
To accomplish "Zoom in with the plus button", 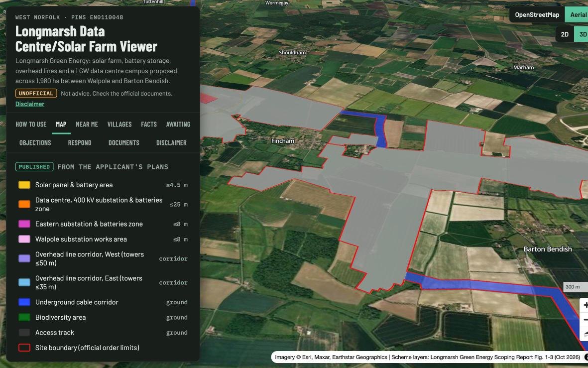I will pyautogui.click(x=584, y=305).
